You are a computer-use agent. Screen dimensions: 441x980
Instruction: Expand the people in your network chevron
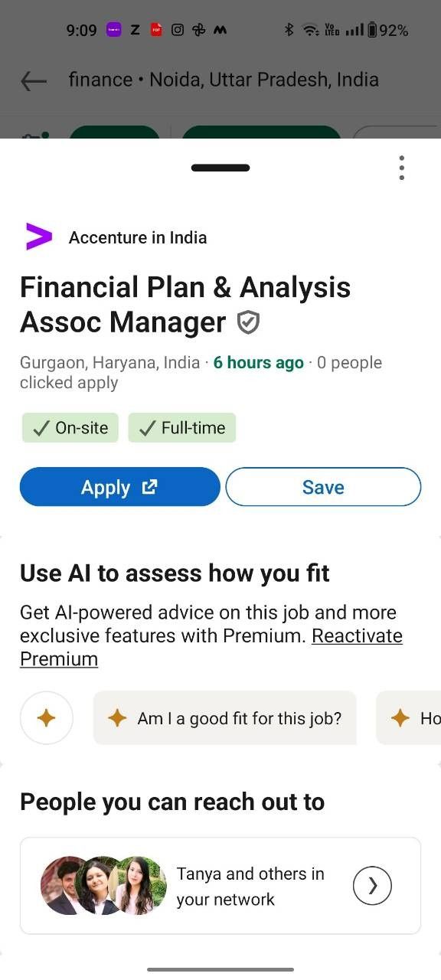tap(372, 886)
